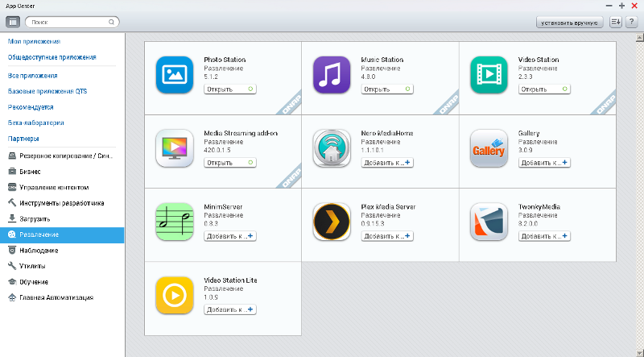The height and width of the screenshot is (357, 644).
Task: Click the MinimServer app icon
Action: pyautogui.click(x=175, y=222)
